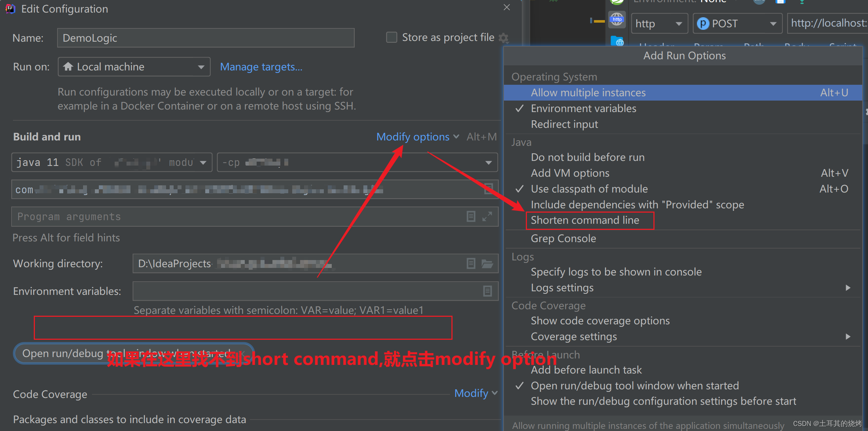868x431 pixels.
Task: Click the list icon in Working directory field
Action: (471, 264)
